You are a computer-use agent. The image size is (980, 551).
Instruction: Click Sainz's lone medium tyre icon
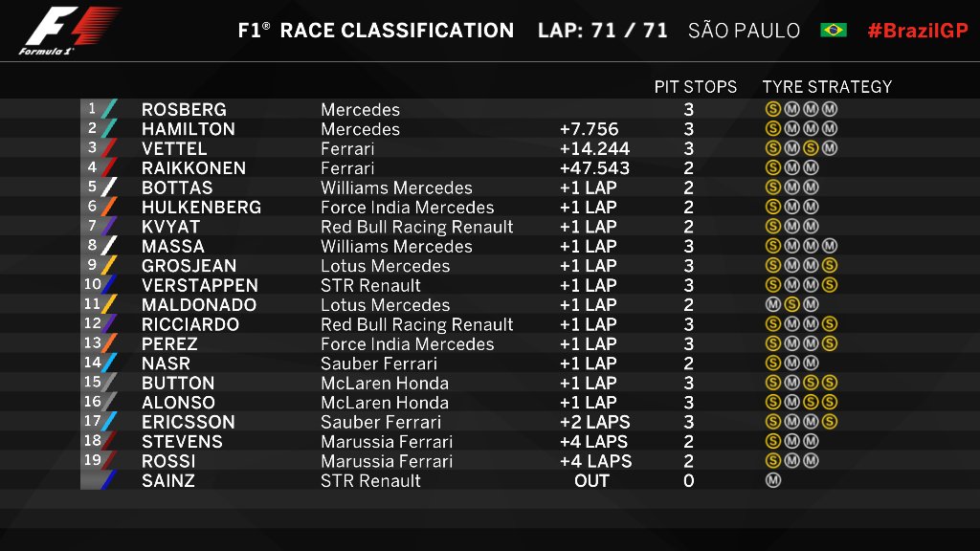772,481
